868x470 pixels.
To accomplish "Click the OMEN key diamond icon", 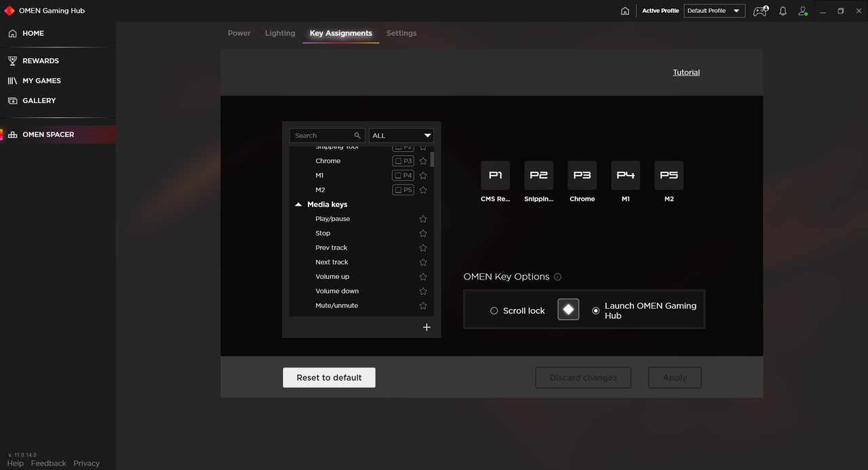I will pyautogui.click(x=568, y=310).
